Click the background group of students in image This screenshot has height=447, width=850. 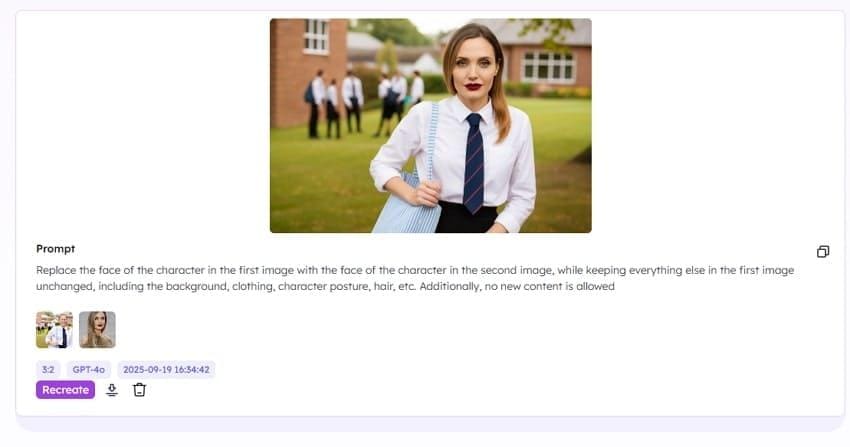363,103
